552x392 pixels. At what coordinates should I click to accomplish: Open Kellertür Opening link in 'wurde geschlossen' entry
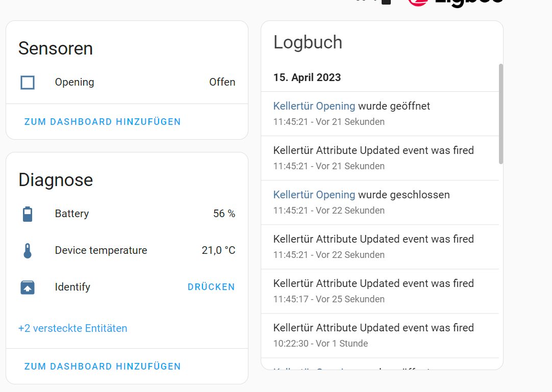314,195
